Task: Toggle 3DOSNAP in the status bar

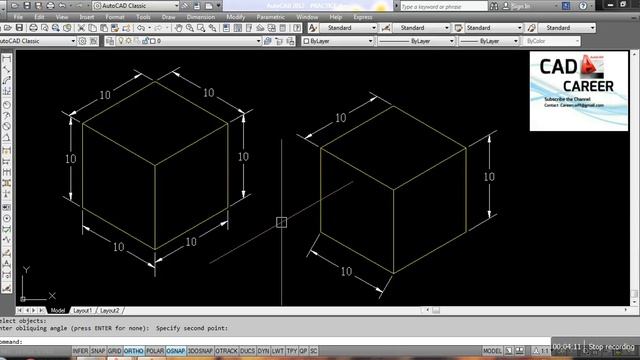Action: (200, 351)
